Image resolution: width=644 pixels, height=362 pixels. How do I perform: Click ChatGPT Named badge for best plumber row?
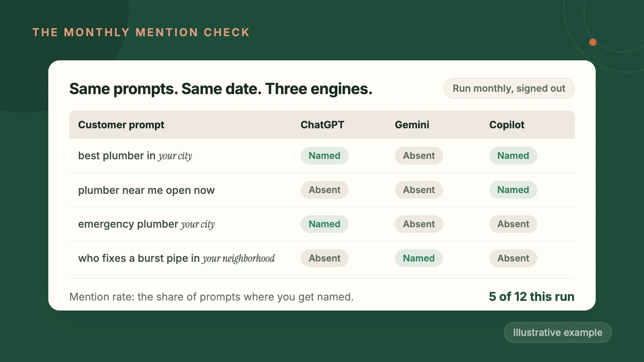(x=324, y=156)
